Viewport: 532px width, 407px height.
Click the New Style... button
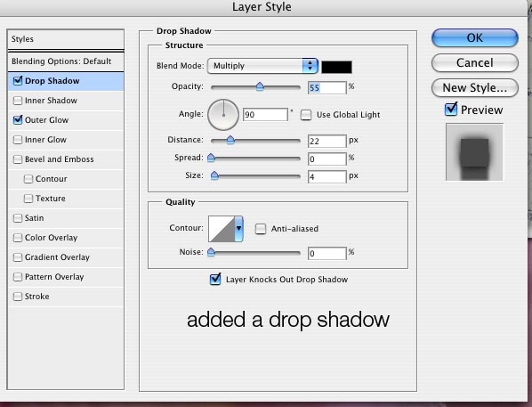click(475, 88)
